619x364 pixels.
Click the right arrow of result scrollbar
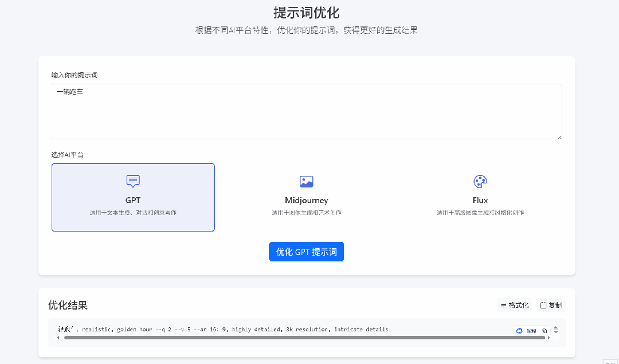point(549,338)
